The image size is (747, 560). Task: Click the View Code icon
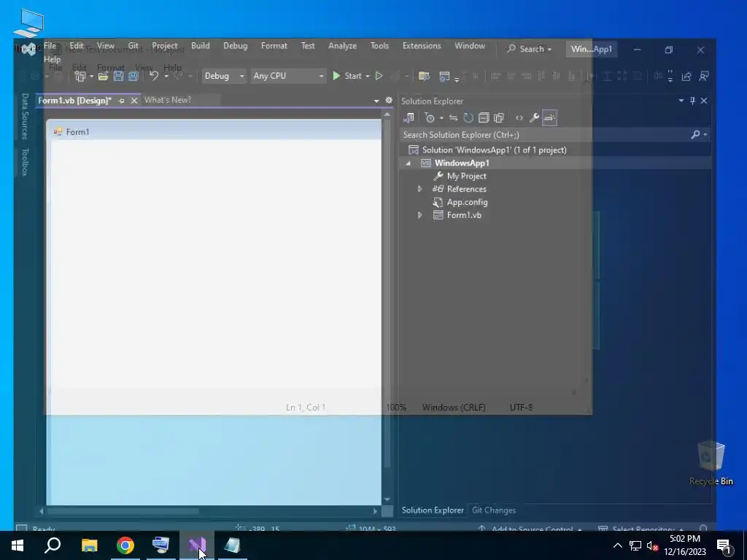[519, 117]
